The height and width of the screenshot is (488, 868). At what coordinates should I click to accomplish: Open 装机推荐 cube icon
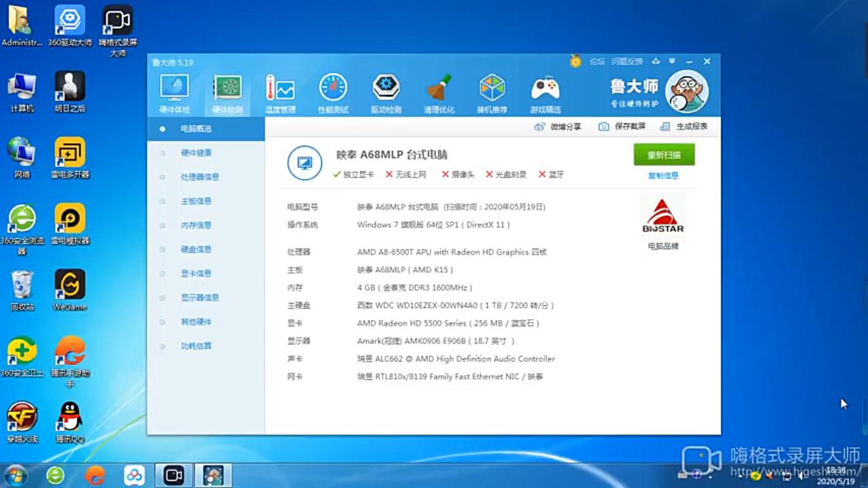coord(492,94)
